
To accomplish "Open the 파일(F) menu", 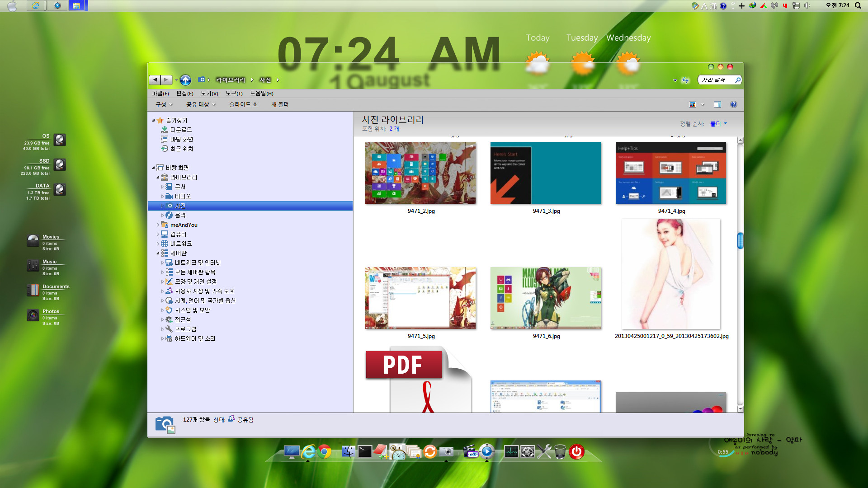I will [160, 93].
